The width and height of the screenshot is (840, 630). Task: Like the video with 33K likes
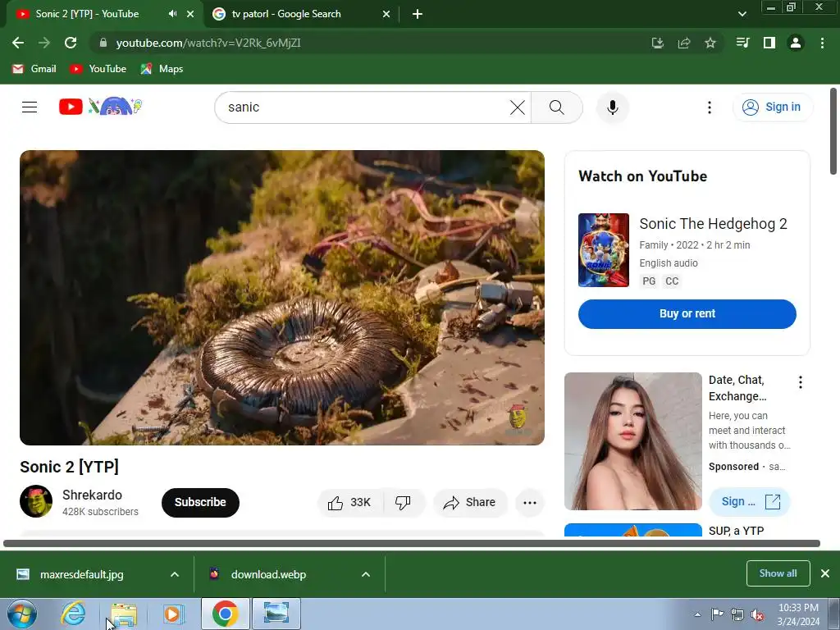pyautogui.click(x=351, y=503)
